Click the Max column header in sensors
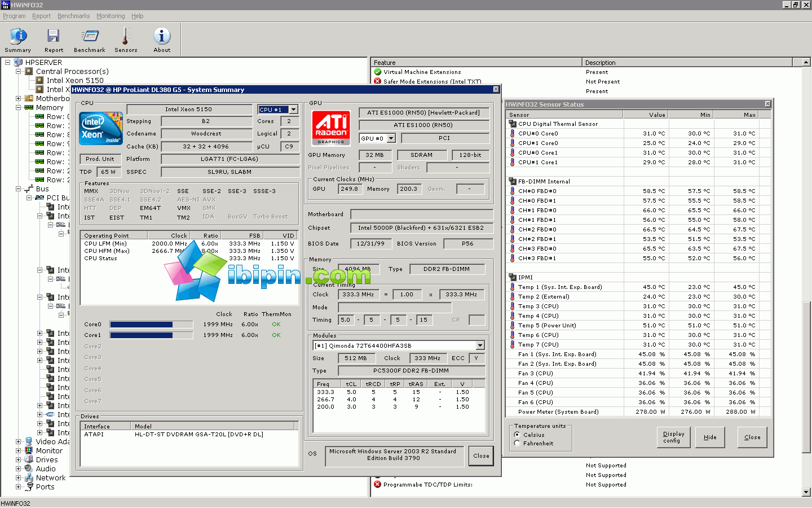 736,115
